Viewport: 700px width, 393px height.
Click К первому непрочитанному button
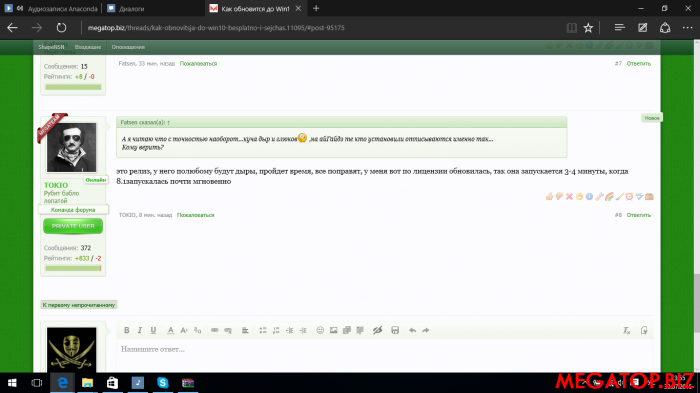[x=79, y=305]
